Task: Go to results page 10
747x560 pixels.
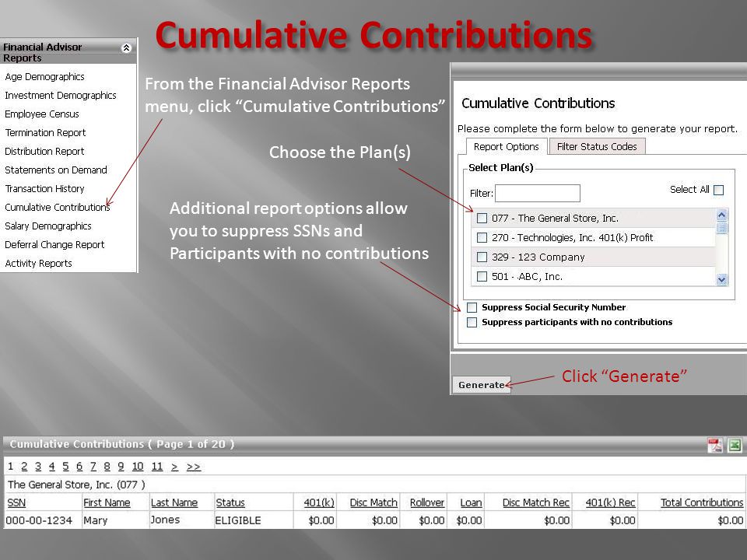Action: point(138,467)
